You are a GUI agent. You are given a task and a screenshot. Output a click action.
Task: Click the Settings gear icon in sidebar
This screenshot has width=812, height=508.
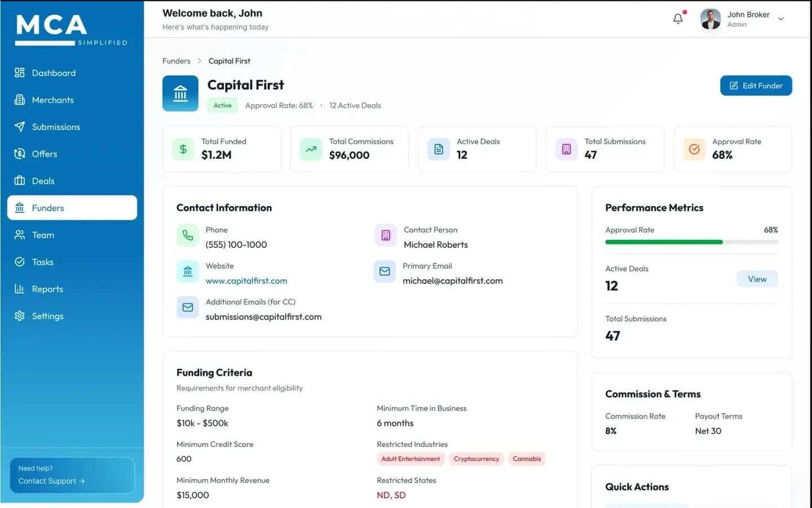coord(20,316)
